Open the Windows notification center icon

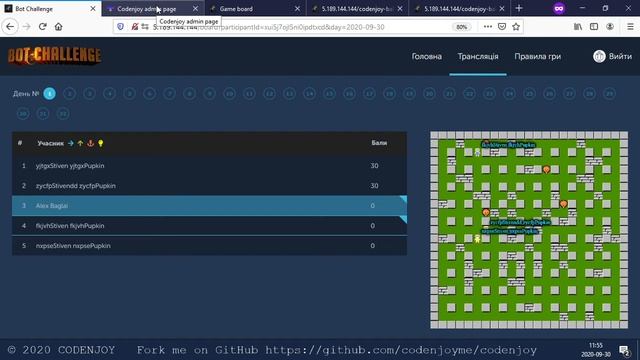click(624, 350)
